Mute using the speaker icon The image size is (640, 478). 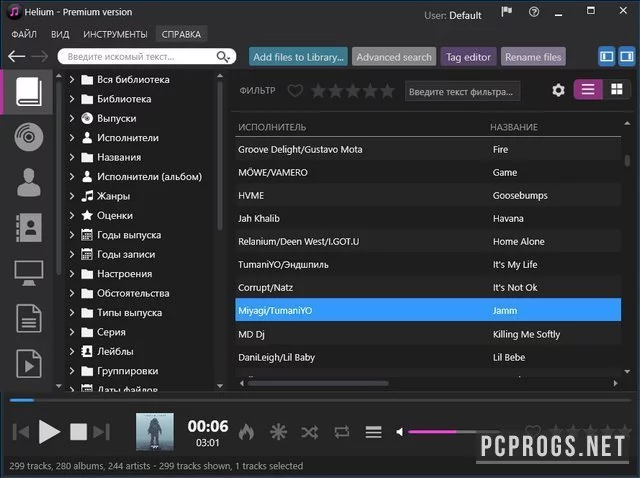coord(400,432)
